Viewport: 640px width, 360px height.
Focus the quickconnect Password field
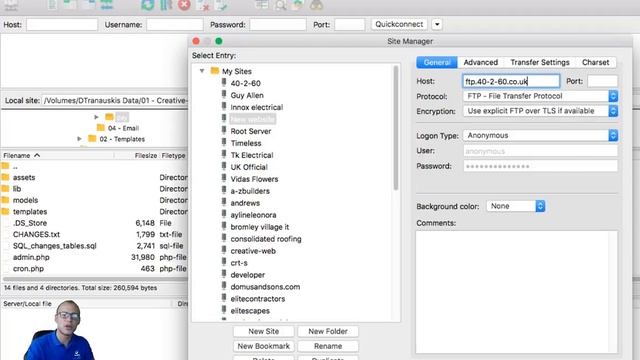[x=278, y=24]
